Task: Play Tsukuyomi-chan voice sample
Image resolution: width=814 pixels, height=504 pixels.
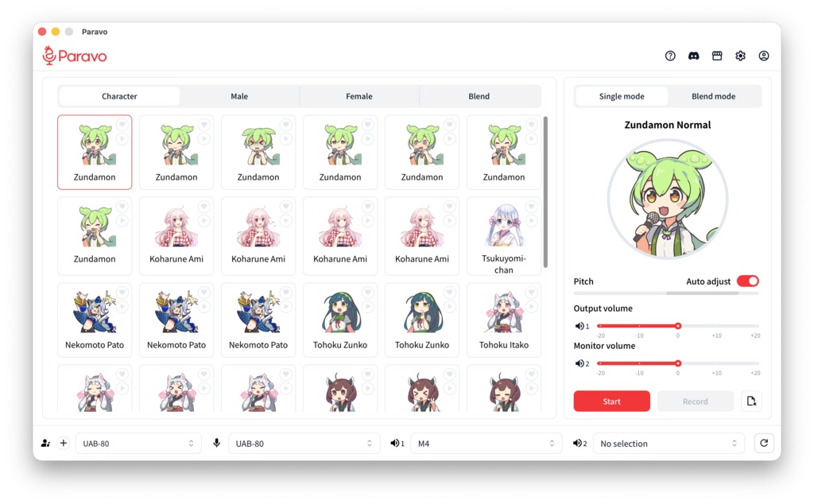Action: point(532,220)
